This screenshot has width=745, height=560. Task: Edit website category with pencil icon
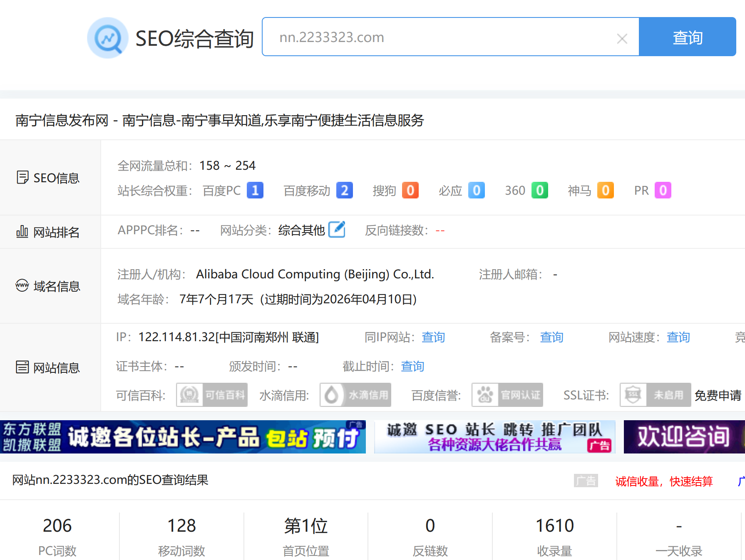(337, 230)
